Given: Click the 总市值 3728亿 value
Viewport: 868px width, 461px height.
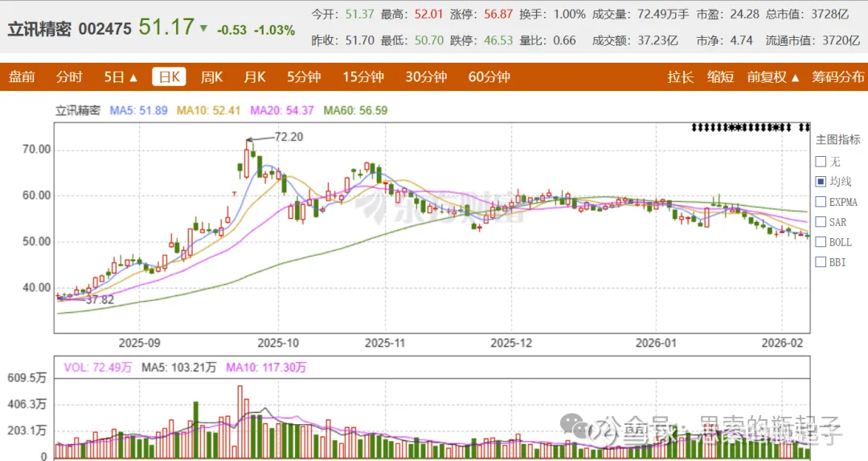Looking at the screenshot, I should click(x=829, y=14).
